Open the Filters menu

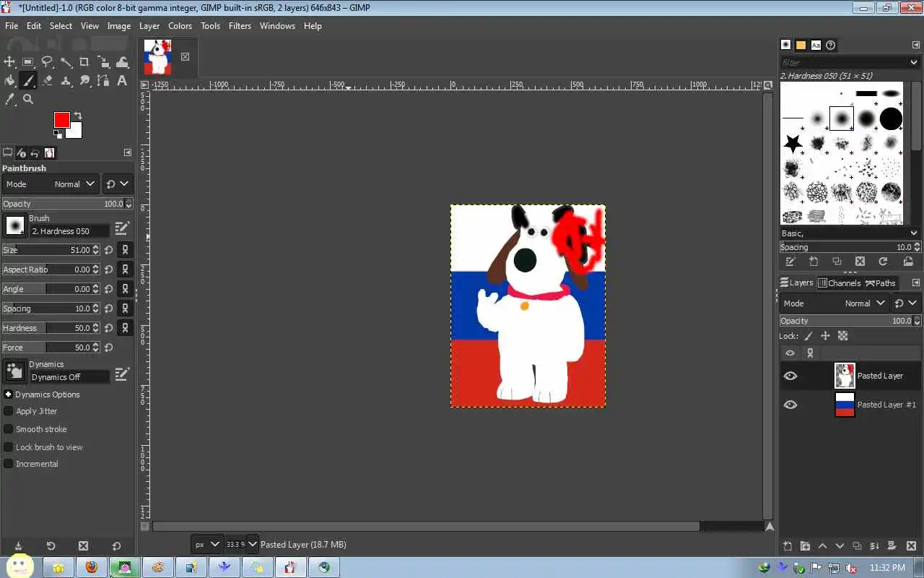click(x=240, y=26)
